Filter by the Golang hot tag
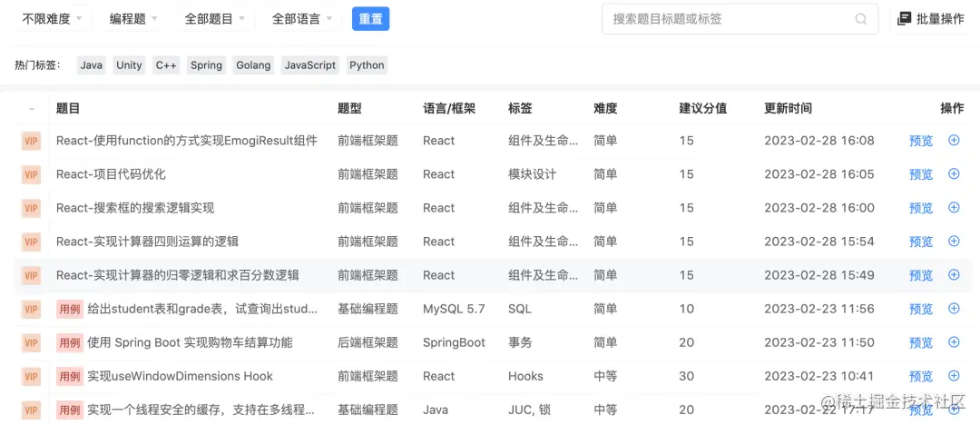 coord(253,65)
